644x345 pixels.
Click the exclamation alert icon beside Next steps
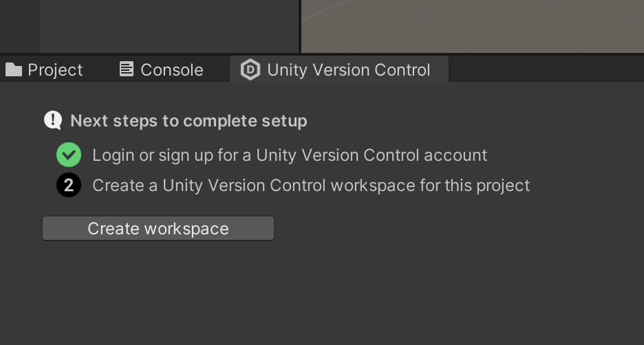pyautogui.click(x=53, y=121)
